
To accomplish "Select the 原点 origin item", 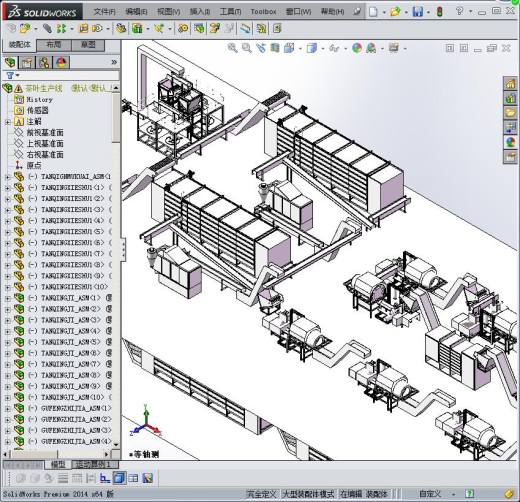I will click(34, 166).
